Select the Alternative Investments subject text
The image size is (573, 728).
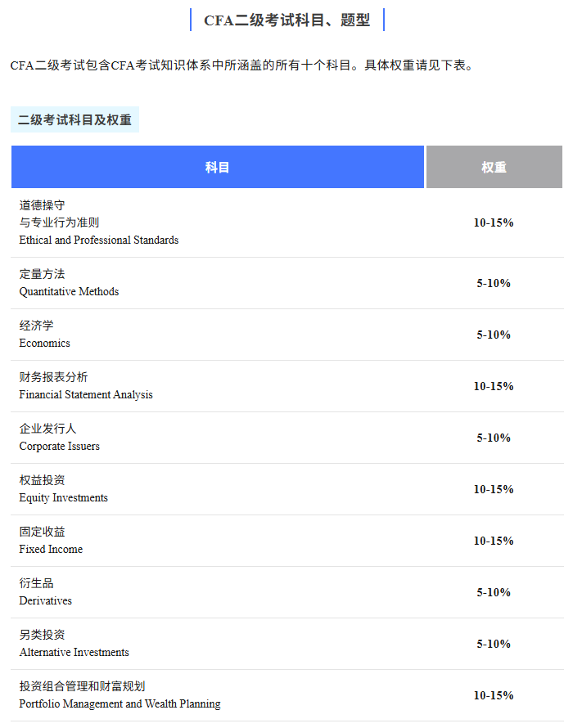74,652
